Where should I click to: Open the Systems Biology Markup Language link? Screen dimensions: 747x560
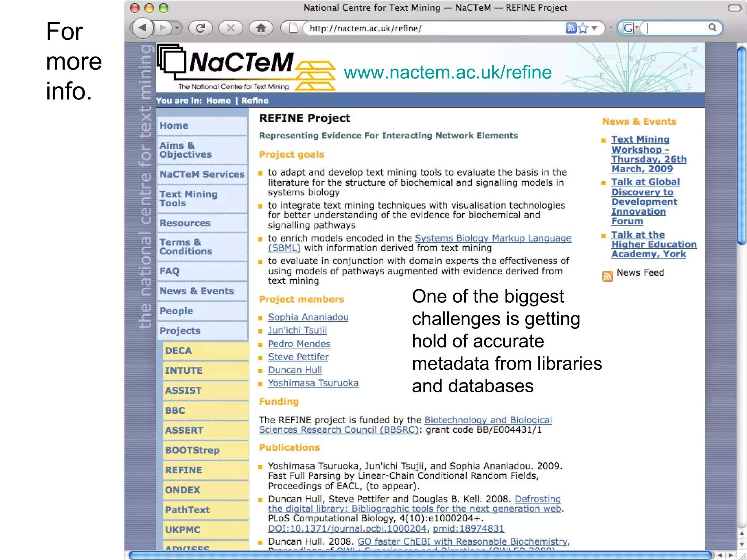click(493, 238)
